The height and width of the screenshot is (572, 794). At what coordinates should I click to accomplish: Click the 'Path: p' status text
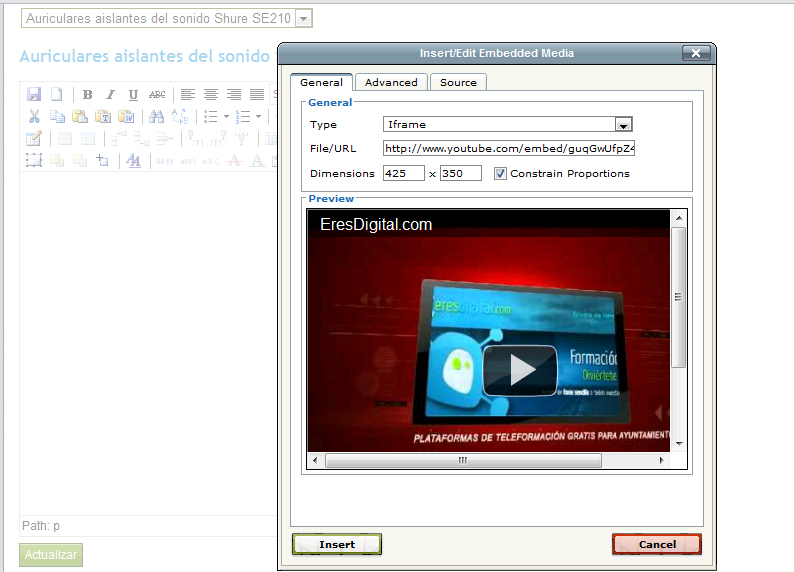41,526
